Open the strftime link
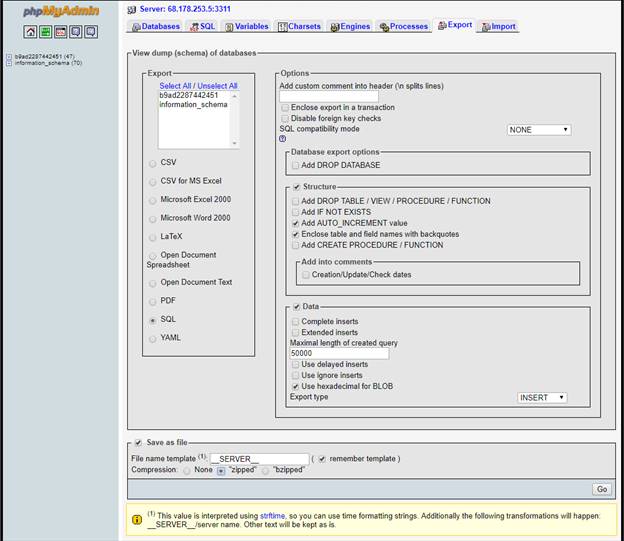 coord(272,516)
